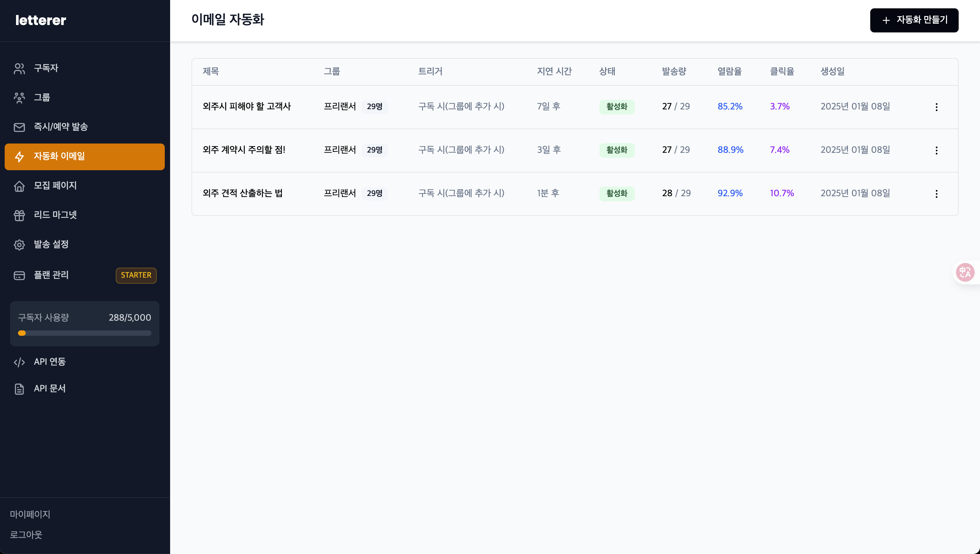This screenshot has height=554, width=980.
Task: Click 활성화 badge in the 1분 후 row
Action: [617, 194]
